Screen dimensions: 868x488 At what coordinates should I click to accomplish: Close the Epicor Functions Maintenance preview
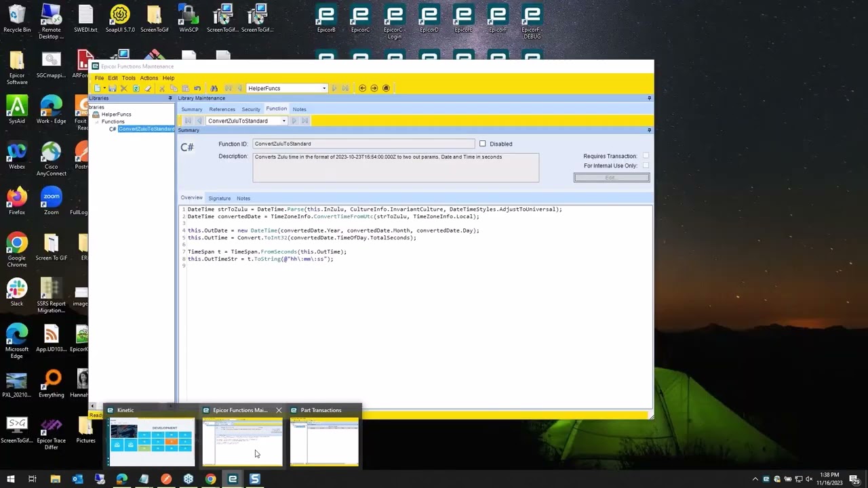tap(278, 410)
